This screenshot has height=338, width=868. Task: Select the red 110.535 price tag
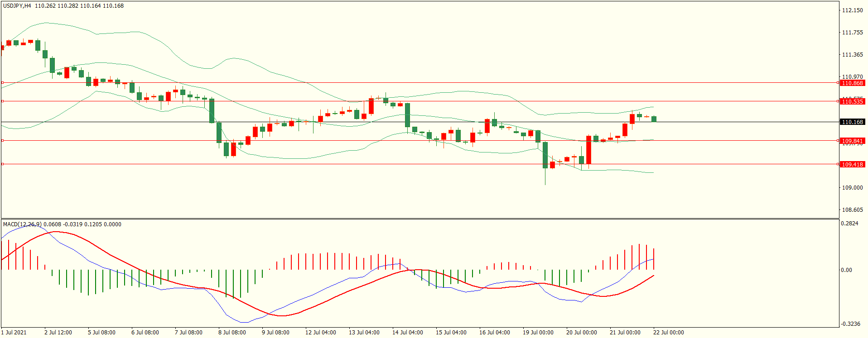pyautogui.click(x=852, y=102)
